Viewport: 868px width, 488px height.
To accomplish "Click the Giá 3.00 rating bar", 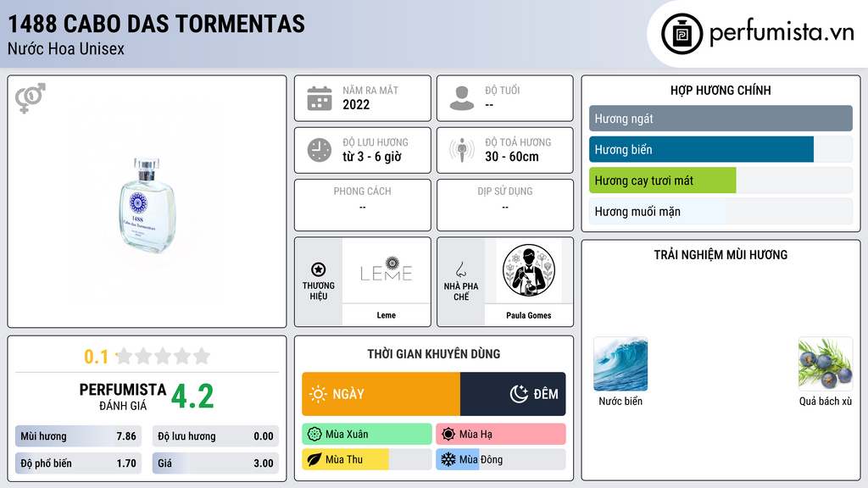I will pyautogui.click(x=215, y=463).
